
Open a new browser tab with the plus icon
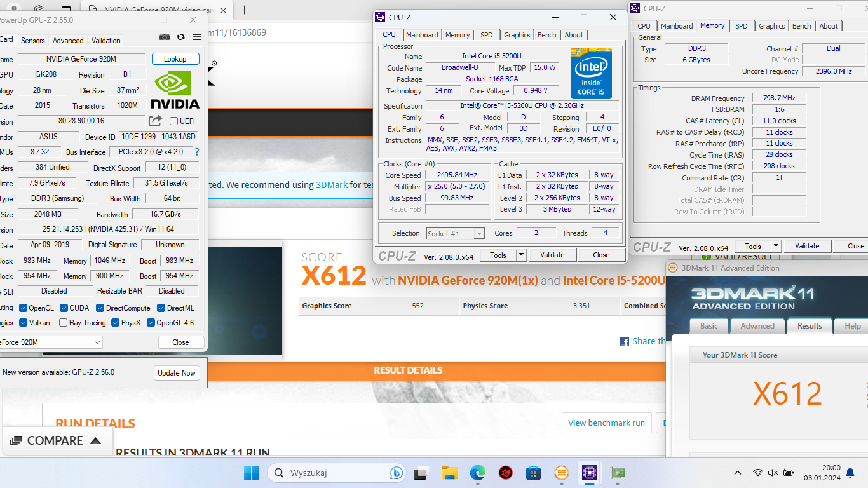point(244,10)
